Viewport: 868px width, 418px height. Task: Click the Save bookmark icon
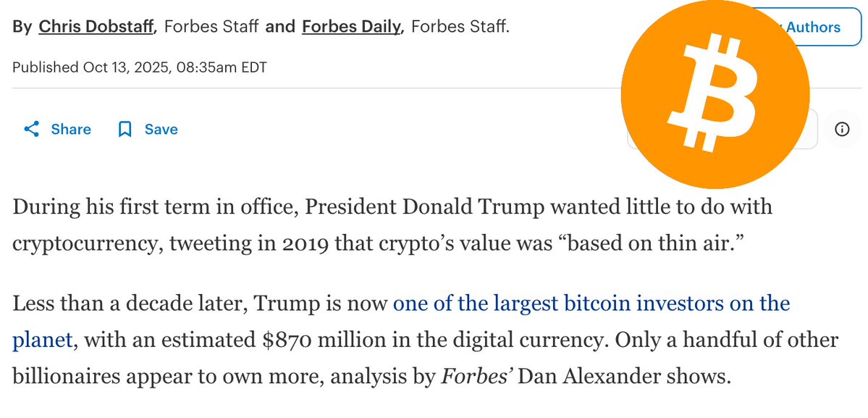(x=125, y=130)
